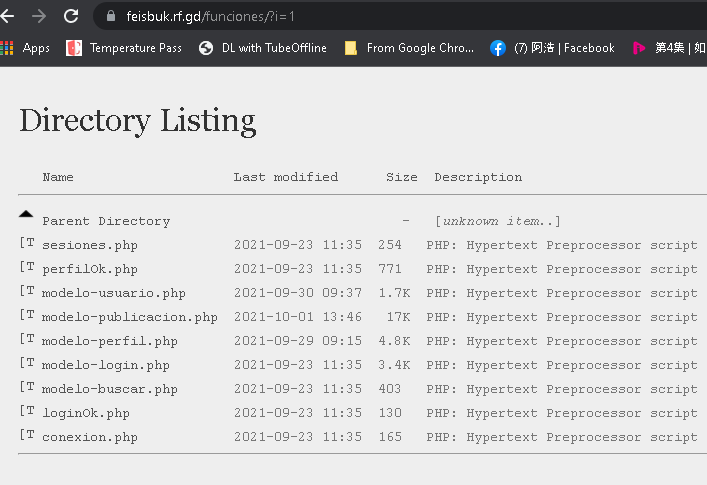
Task: Open the Temperature Pass bookmark
Action: [x=124, y=48]
